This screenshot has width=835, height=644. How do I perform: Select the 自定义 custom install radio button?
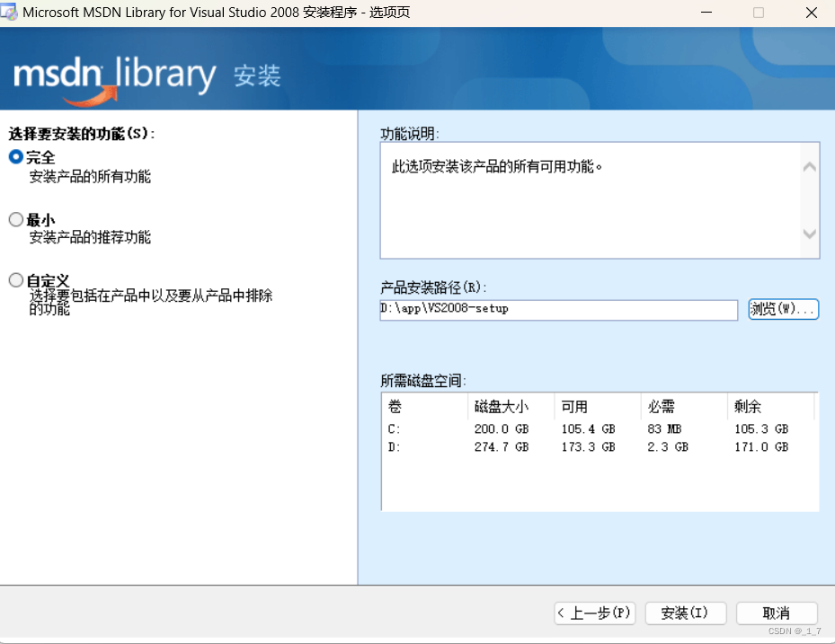[16, 280]
